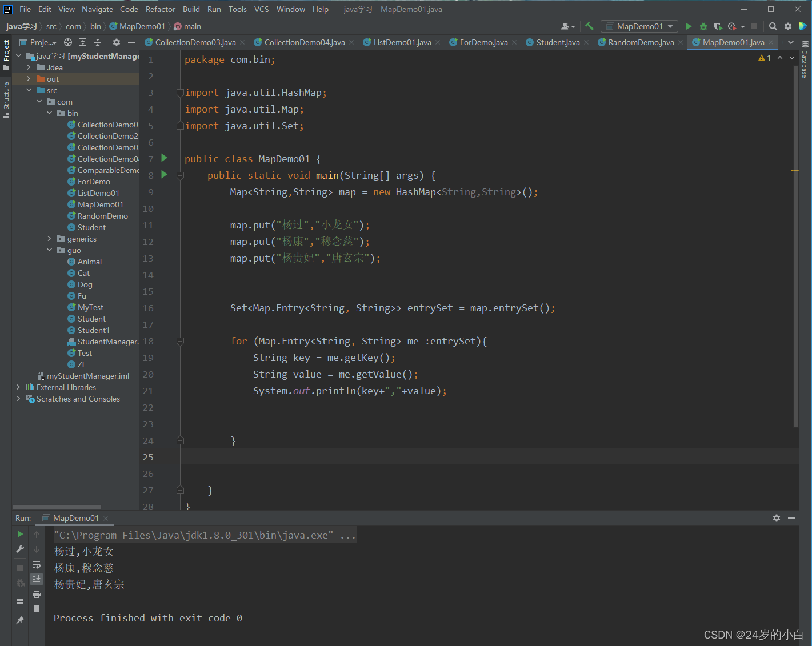The image size is (812, 646).
Task: Click main breadcrumb in navigation bar
Action: [x=187, y=26]
